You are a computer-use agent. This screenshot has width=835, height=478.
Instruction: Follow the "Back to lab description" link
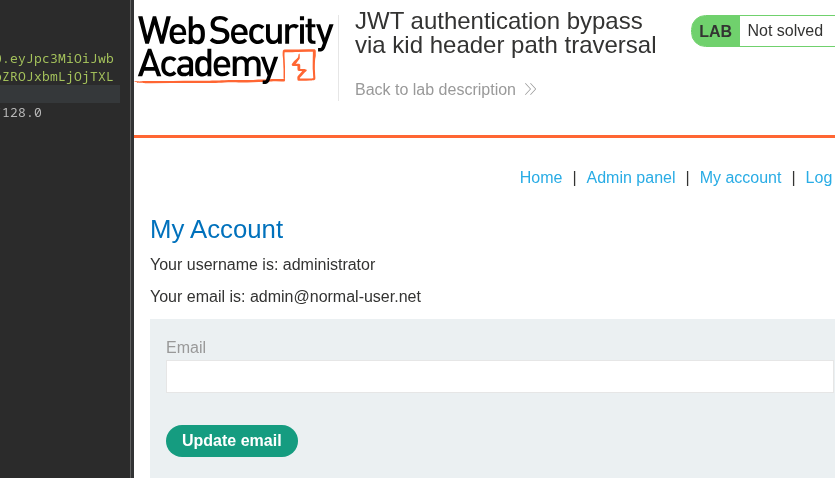[435, 89]
